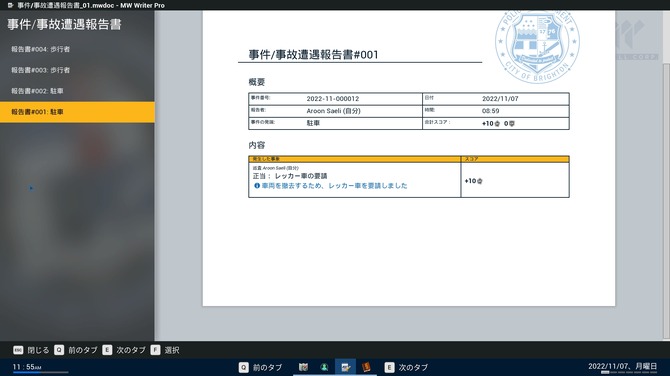Click the City of Brighton police seal
This screenshot has width=670, height=376.
pos(537,46)
